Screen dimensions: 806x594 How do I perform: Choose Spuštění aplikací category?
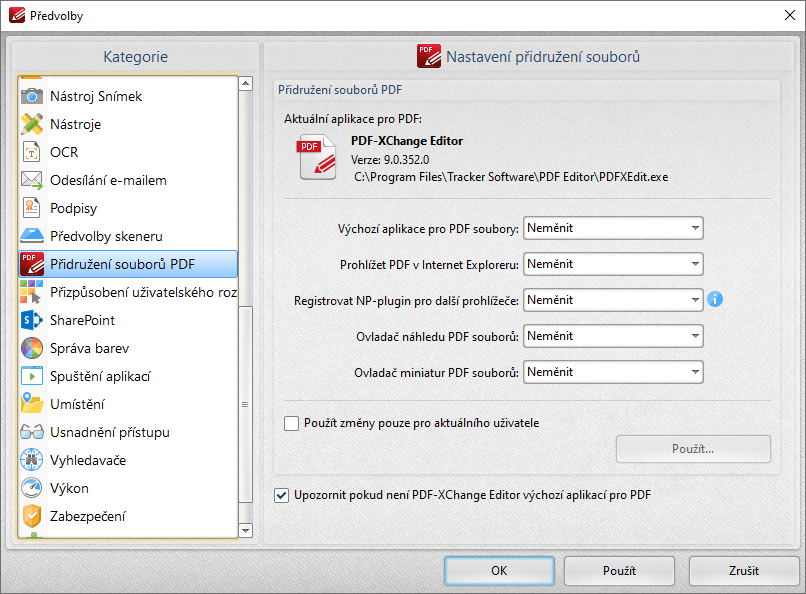(129, 376)
